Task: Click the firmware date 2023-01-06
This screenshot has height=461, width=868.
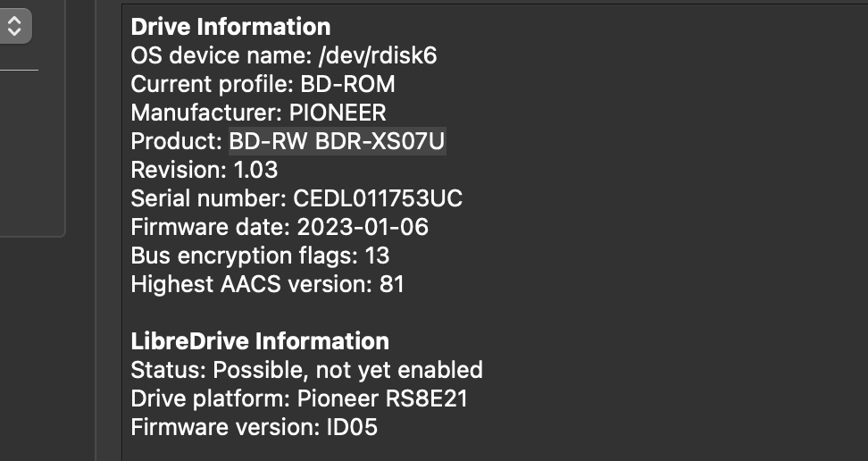Action: (x=363, y=227)
